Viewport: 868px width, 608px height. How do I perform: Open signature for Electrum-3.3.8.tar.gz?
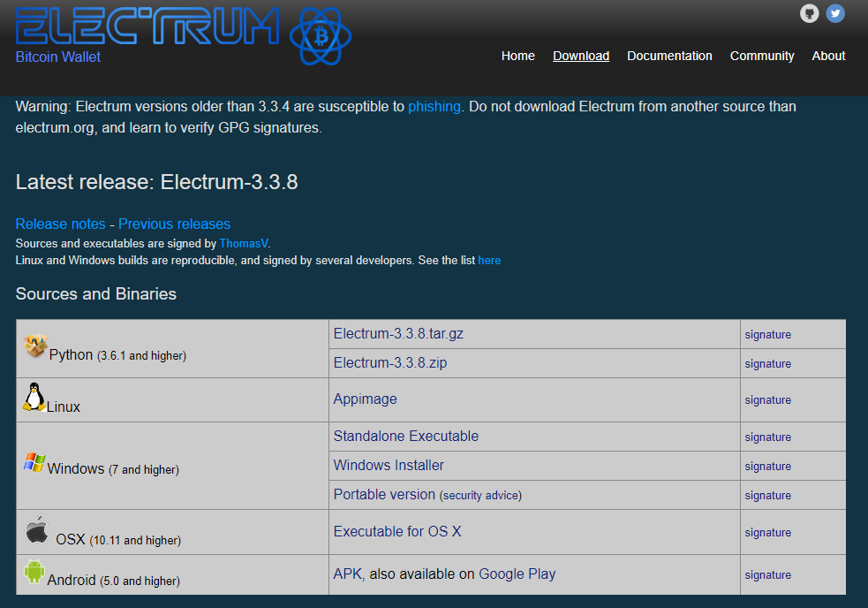[768, 335]
